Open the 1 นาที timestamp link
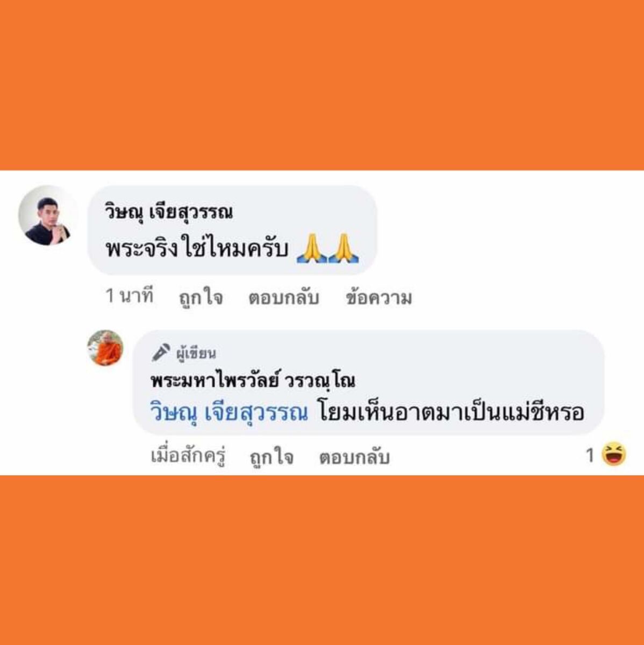 (130, 296)
